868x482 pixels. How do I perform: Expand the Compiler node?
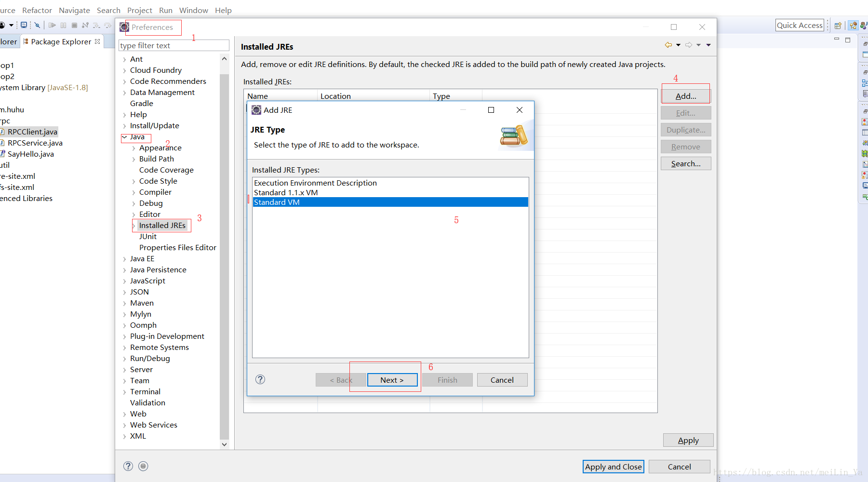click(134, 192)
